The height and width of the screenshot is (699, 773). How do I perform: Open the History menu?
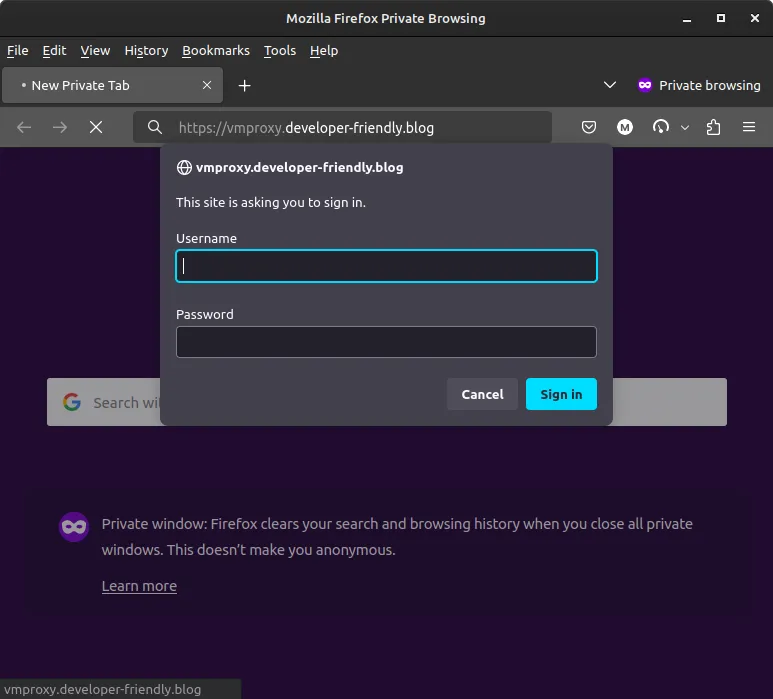tap(146, 51)
